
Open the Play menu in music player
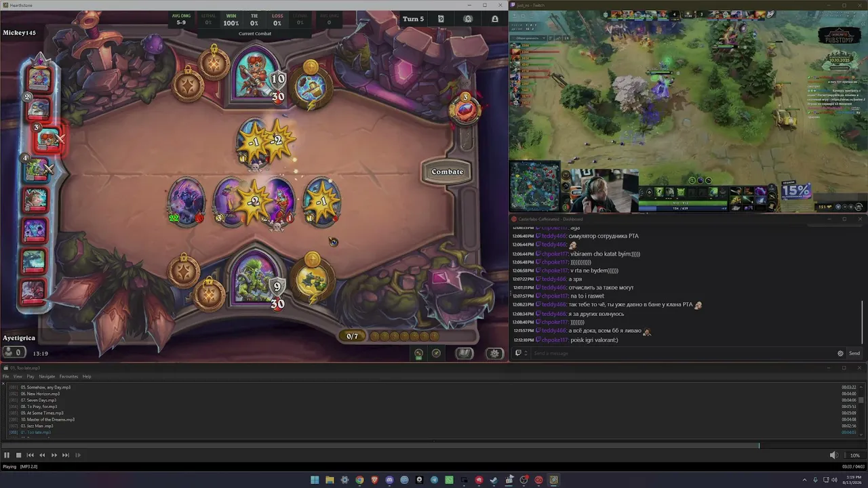pos(31,376)
